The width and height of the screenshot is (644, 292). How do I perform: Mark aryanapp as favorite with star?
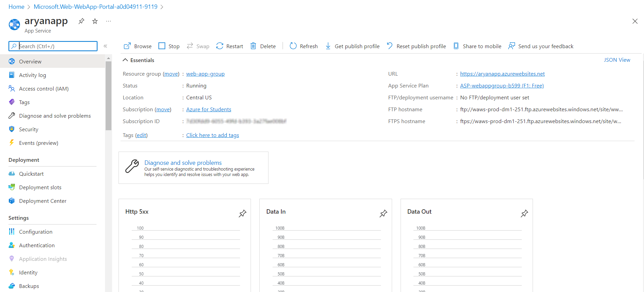[95, 21]
